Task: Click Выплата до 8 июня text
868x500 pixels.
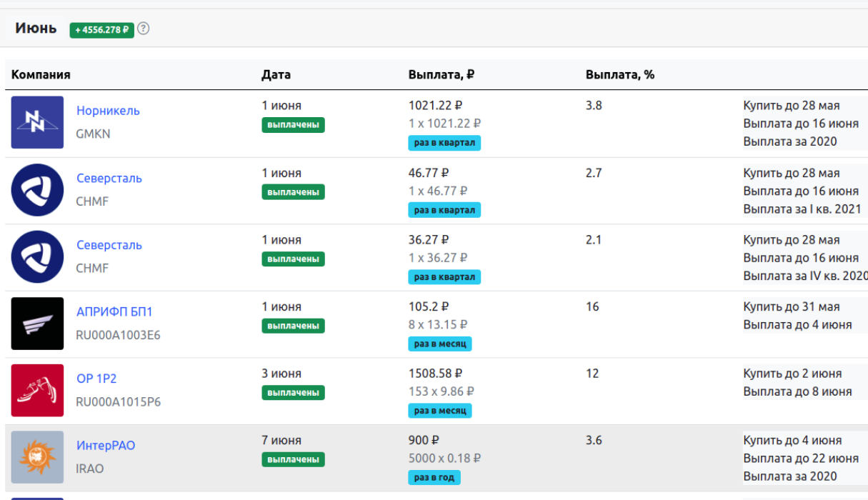Action: [798, 391]
